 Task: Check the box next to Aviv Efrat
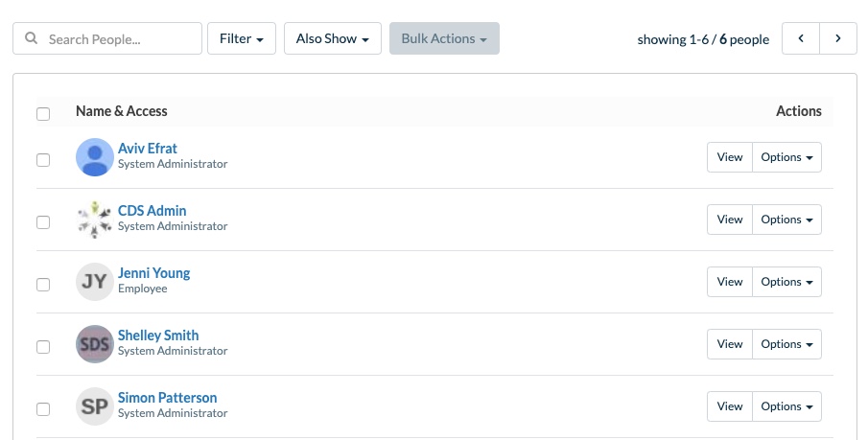coord(43,160)
